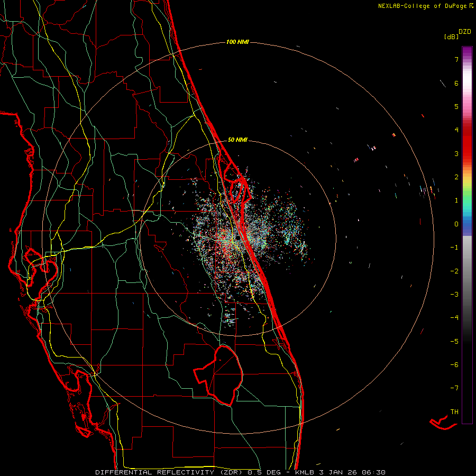Select the -7 dB scale tick label
The height and width of the screenshot is (476, 476).
[x=454, y=388]
